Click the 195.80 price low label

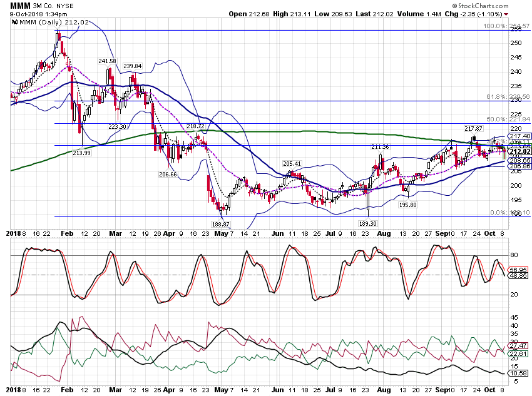pos(408,205)
